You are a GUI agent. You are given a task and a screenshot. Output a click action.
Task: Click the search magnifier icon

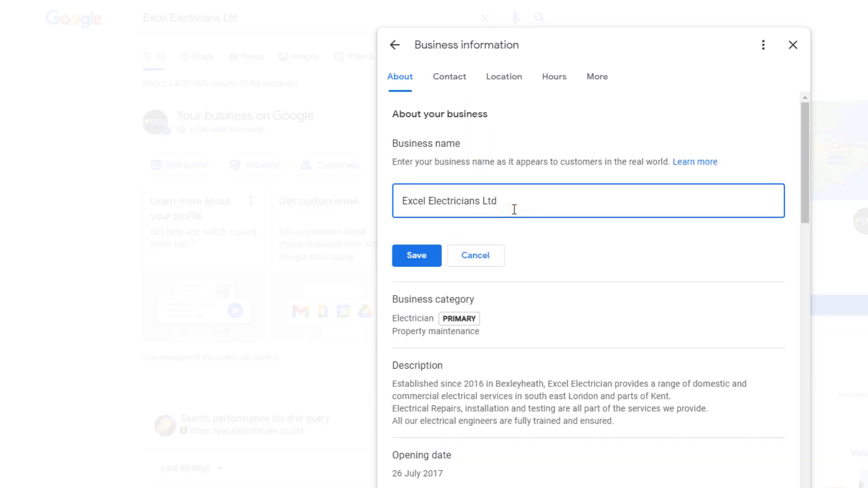pos(539,18)
